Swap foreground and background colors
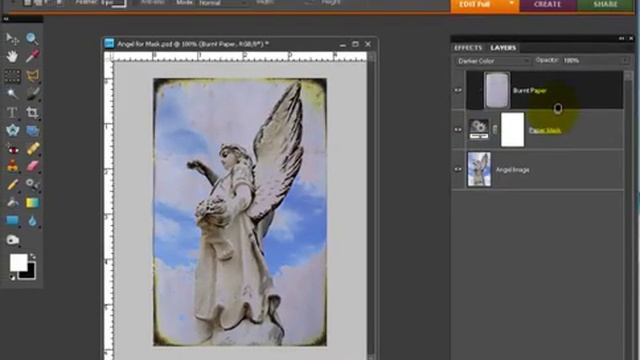This screenshot has height=360, width=640. tap(32, 257)
